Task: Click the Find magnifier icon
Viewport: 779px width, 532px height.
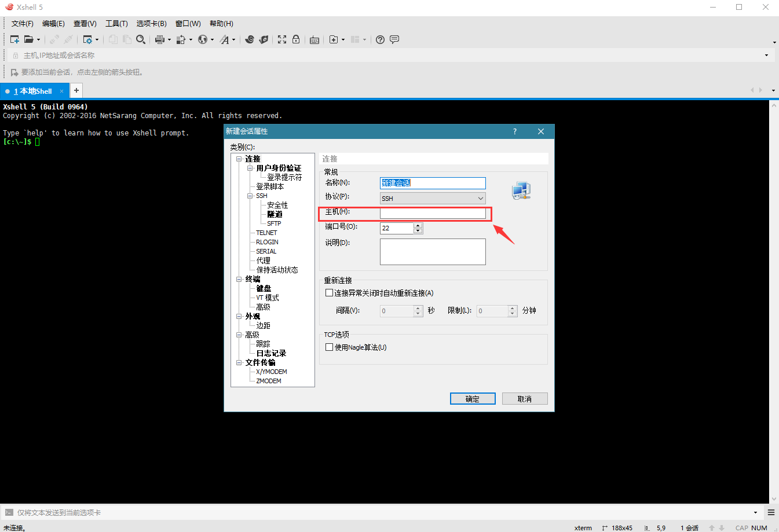Action: (141, 39)
